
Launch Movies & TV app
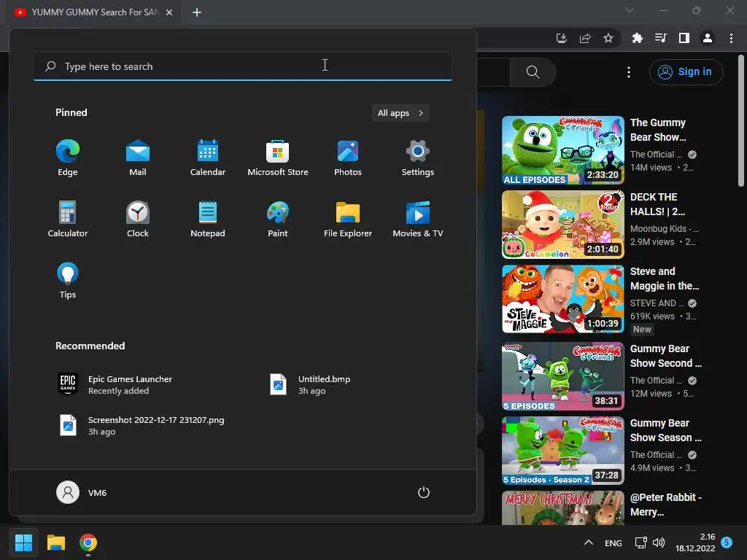pos(418,219)
